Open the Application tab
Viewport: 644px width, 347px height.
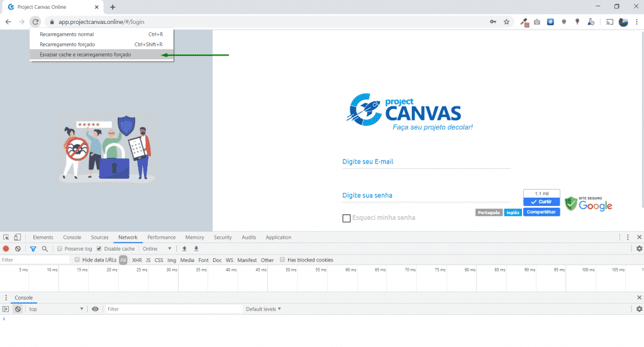coord(279,237)
